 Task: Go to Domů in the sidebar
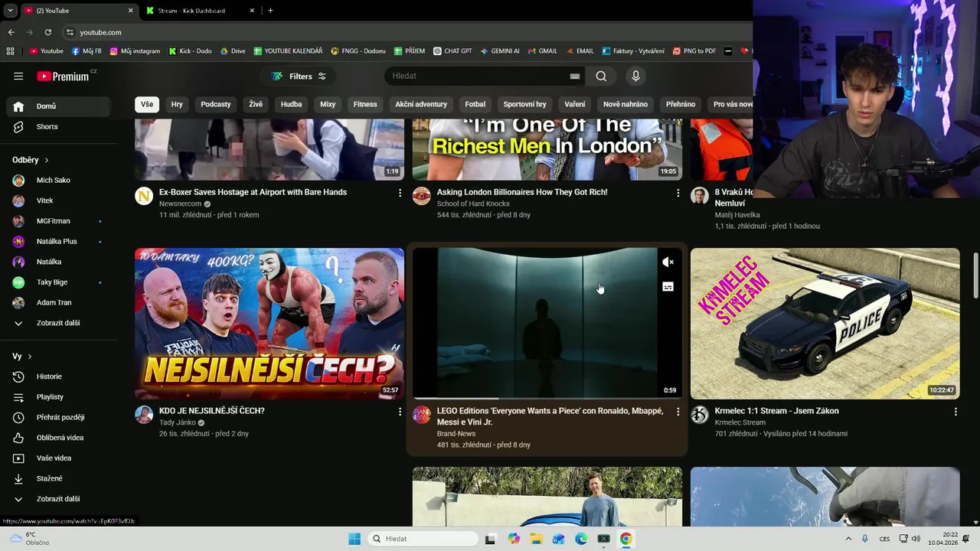(58, 106)
